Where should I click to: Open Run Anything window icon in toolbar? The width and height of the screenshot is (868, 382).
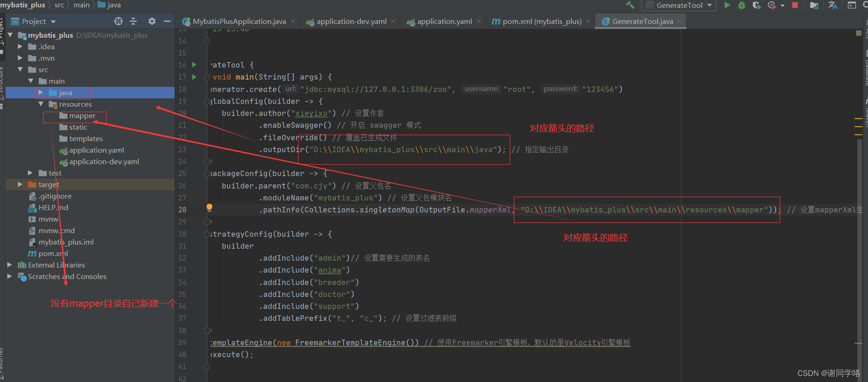coord(852,5)
